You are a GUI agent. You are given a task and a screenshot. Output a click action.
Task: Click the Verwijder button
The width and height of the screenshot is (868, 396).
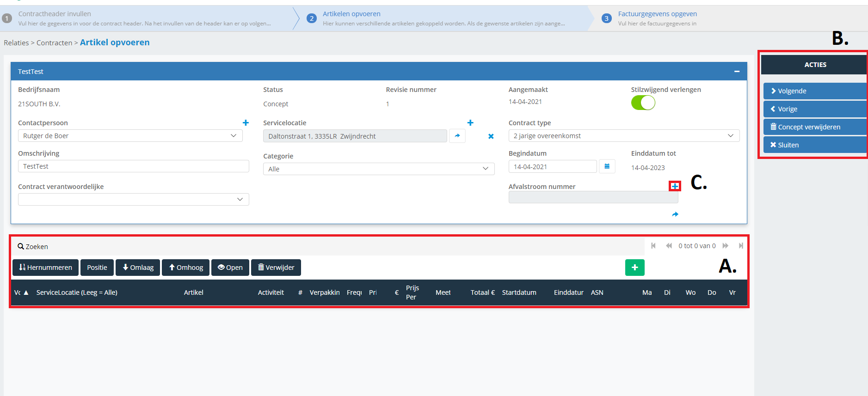point(276,268)
